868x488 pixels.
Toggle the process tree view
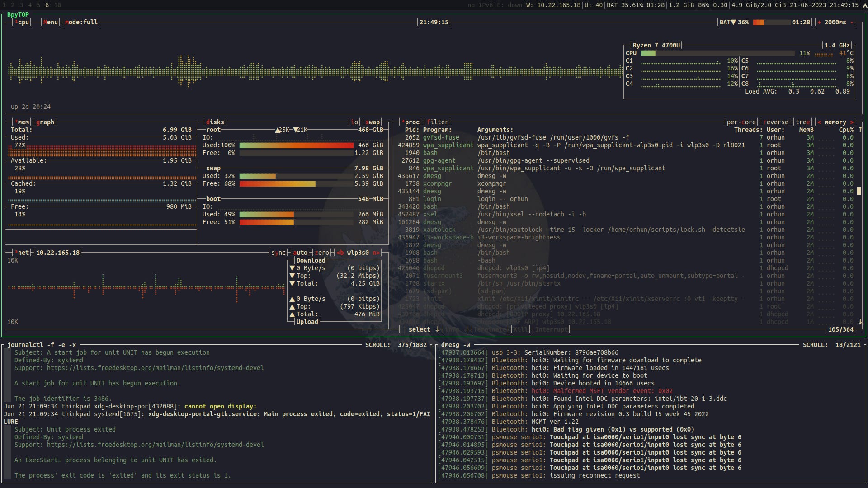[x=803, y=122]
